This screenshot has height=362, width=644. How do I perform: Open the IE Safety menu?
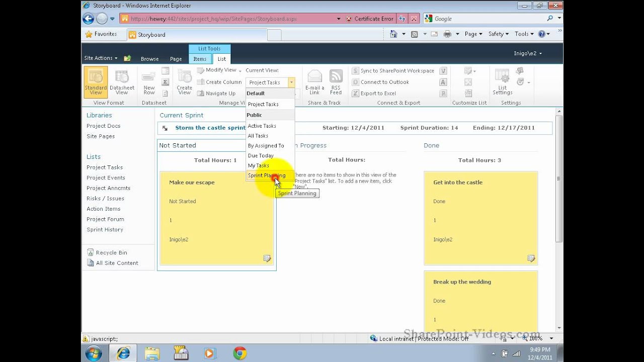coord(499,34)
